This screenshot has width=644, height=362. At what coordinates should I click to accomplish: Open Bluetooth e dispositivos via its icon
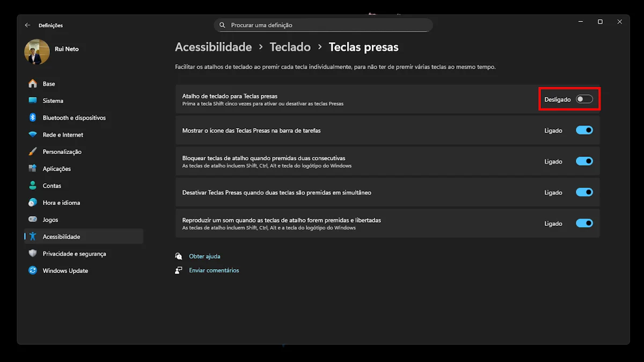pos(33,117)
